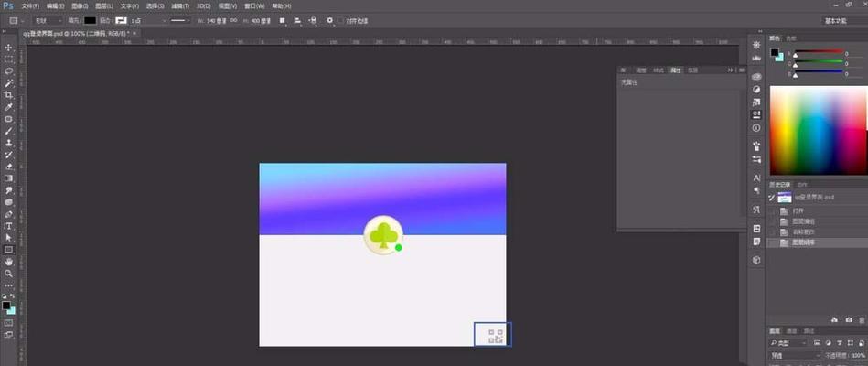Select the Type tool

tap(8, 226)
